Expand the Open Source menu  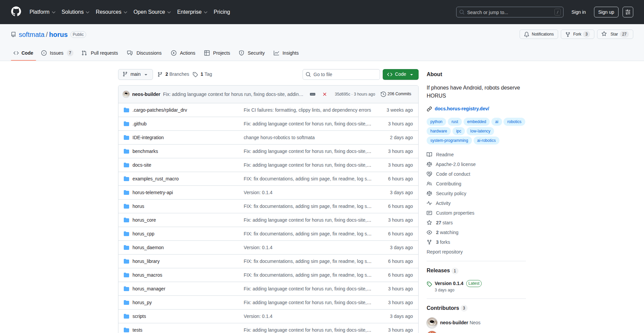[152, 12]
